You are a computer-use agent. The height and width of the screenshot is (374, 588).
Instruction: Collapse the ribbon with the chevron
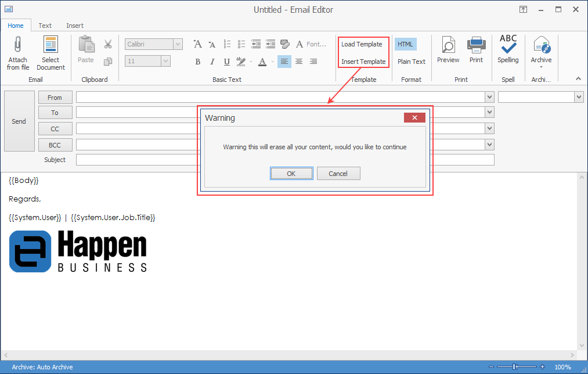coord(578,78)
